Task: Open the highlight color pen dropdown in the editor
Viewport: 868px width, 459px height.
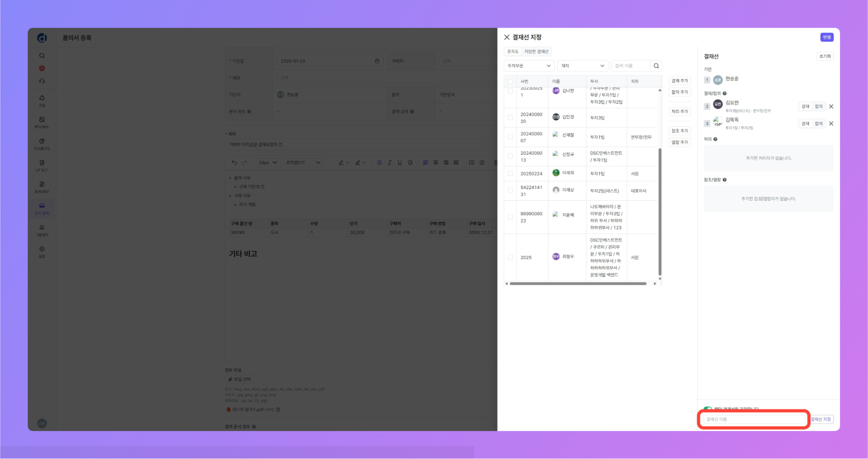Action: tap(360, 163)
